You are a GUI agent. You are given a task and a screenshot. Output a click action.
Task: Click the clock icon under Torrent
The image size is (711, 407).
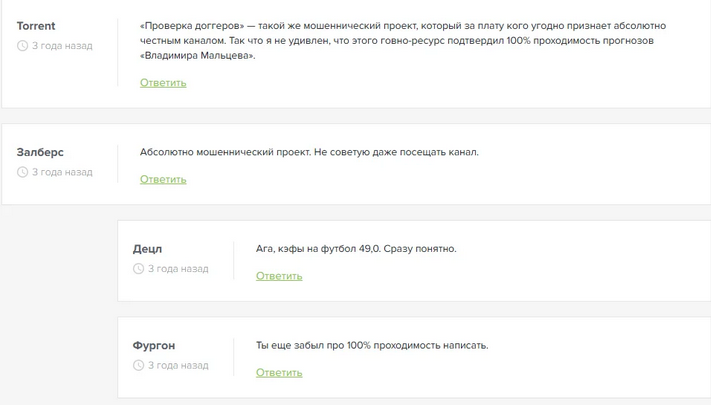pyautogui.click(x=22, y=46)
